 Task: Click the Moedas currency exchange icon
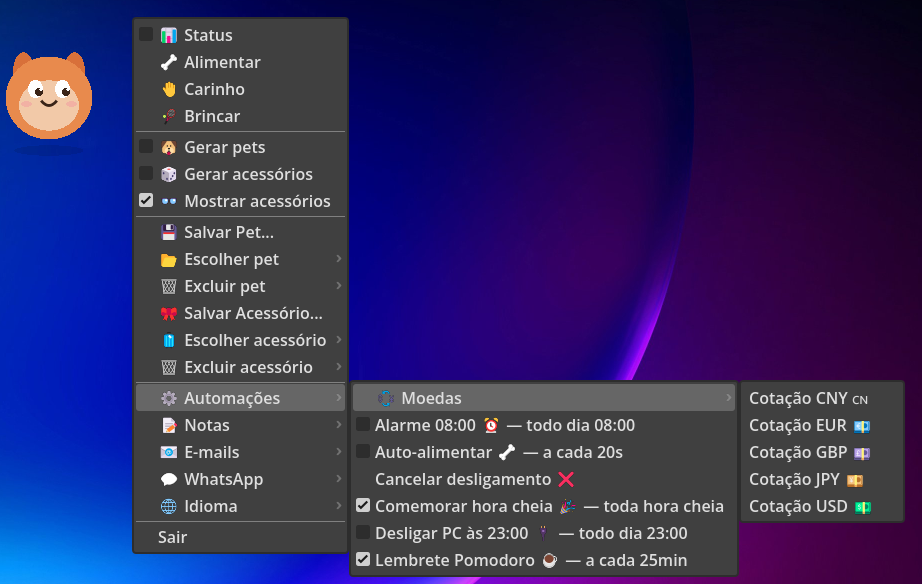[386, 398]
